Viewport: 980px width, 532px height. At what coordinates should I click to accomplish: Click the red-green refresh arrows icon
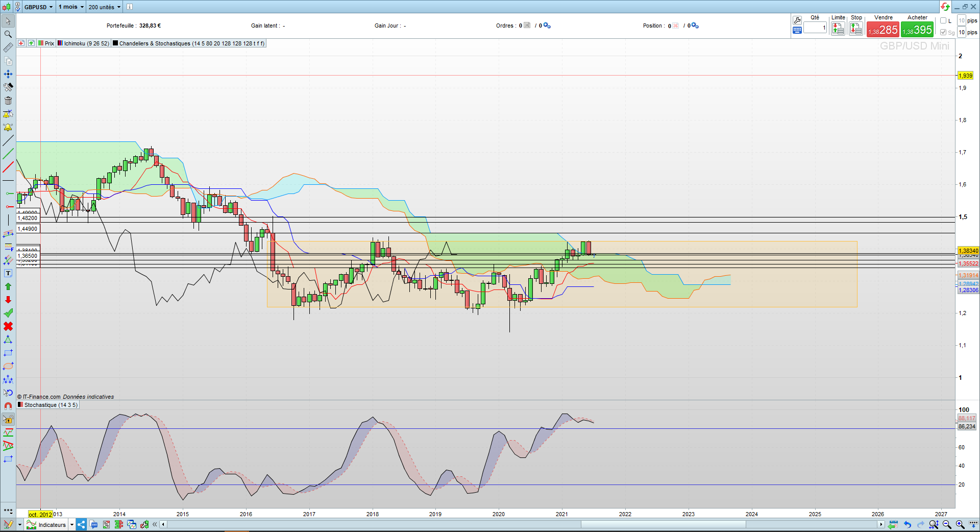[x=945, y=7]
